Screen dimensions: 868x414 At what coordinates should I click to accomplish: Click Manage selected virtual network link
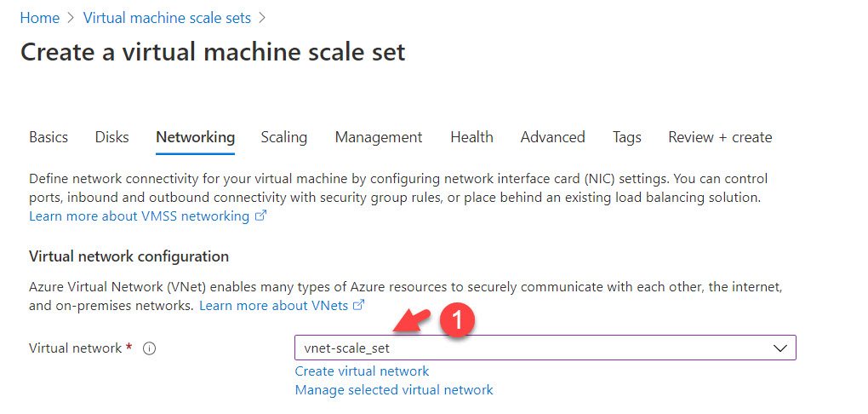pos(393,390)
